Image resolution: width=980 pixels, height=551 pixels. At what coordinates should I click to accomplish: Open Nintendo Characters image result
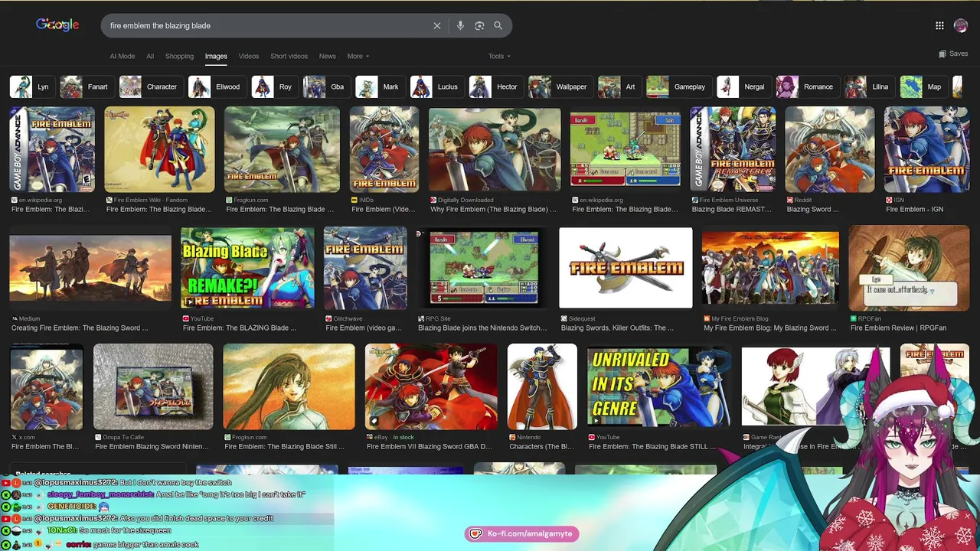click(542, 386)
